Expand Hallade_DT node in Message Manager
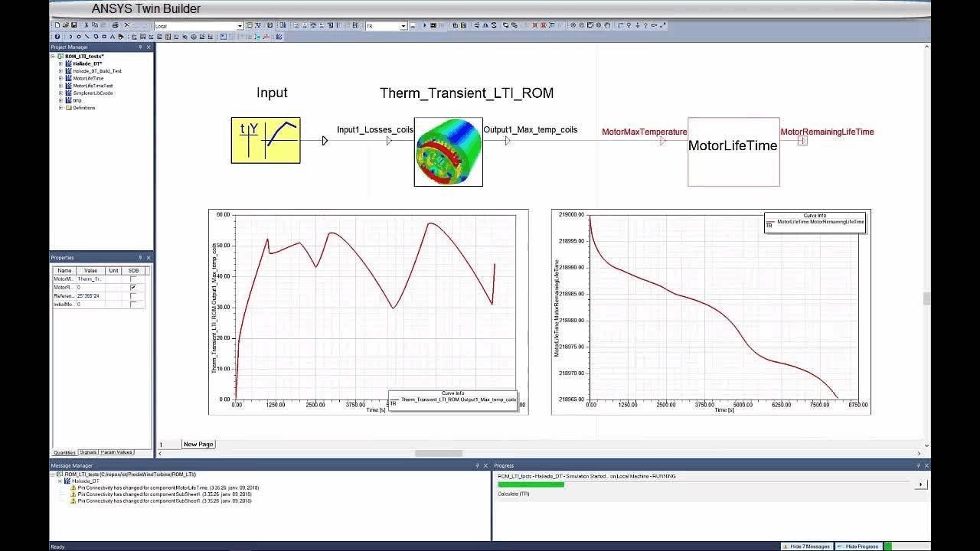Viewport: 980px width, 551px height. (x=60, y=481)
